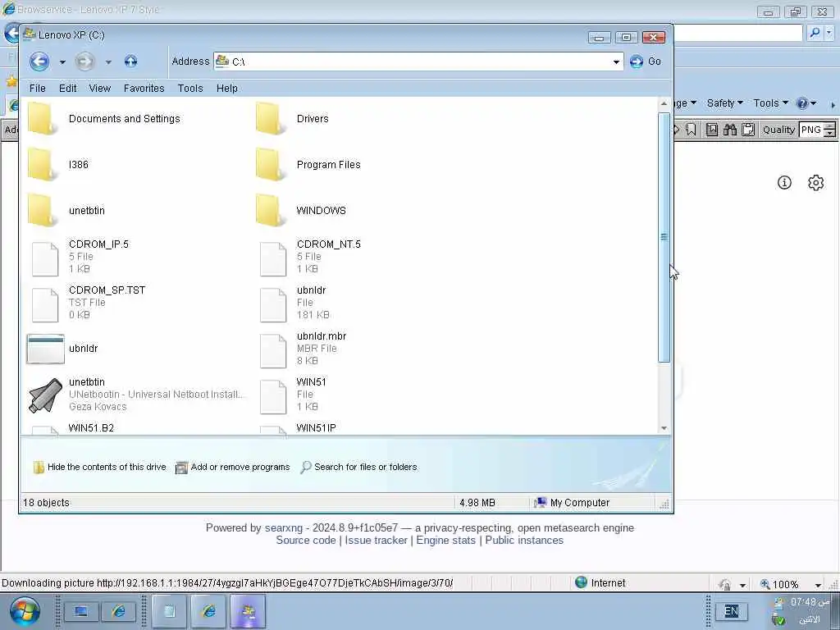Click the explorer scrollbar up arrow
Viewport: 840px width, 630px height.
click(x=664, y=103)
